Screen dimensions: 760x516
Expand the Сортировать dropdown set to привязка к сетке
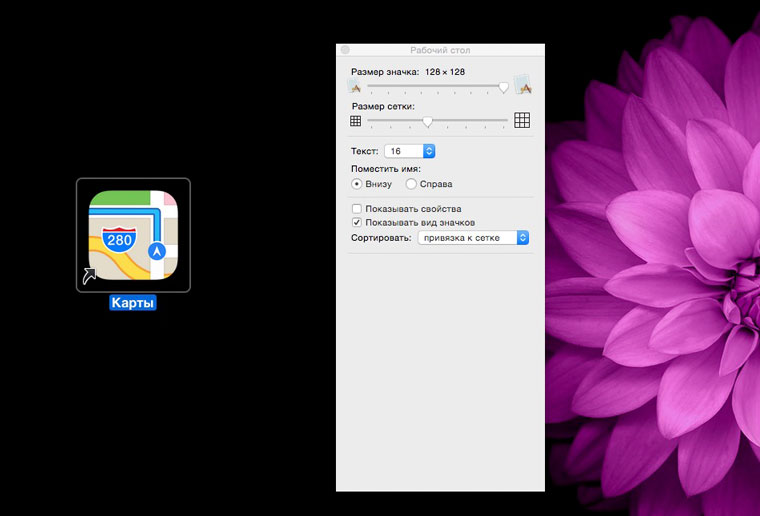pyautogui.click(x=473, y=238)
